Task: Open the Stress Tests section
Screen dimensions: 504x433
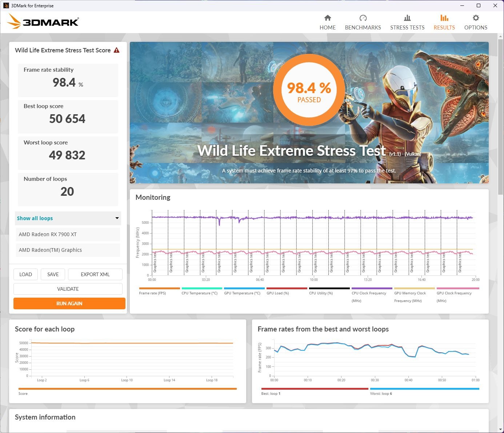Action: coord(407,23)
